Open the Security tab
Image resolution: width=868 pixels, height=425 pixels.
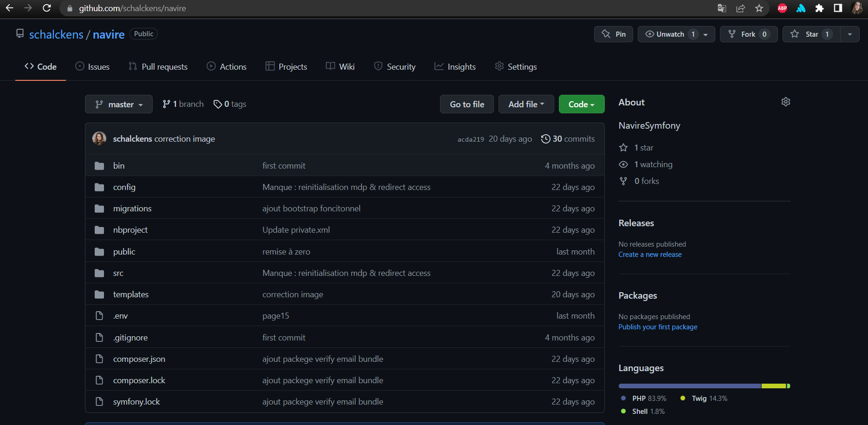coord(395,66)
